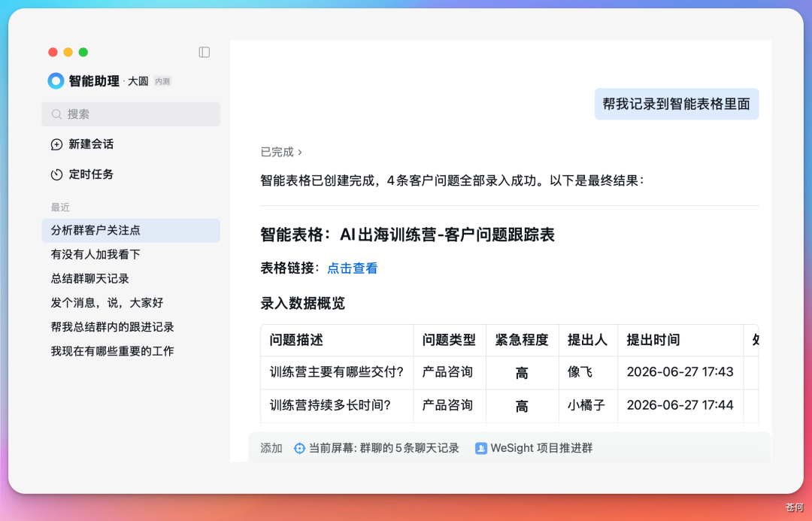Click the 当前屏幕 target icon
Screen dimensions: 812x521
click(x=299, y=449)
